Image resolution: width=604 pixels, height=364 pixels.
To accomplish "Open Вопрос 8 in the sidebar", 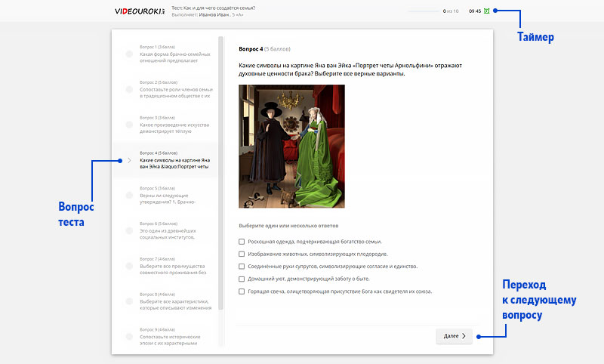I will (x=165, y=301).
